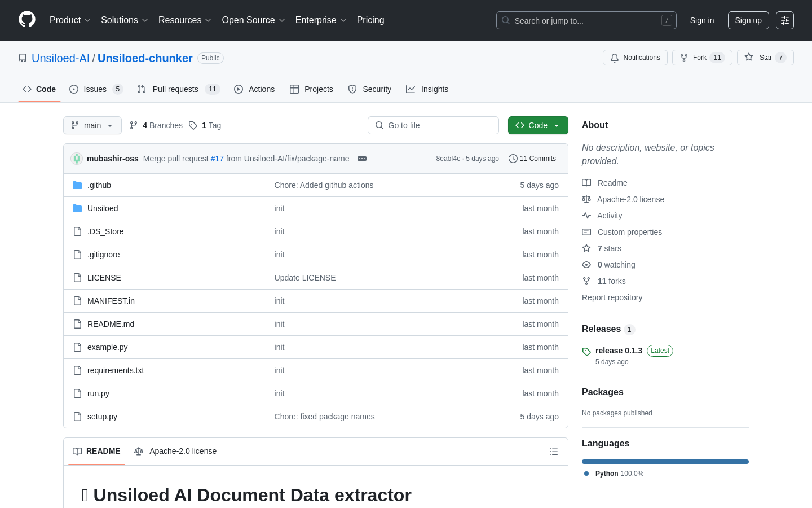This screenshot has width=812, height=508.
Task: Open requirements.txt file
Action: 116,370
